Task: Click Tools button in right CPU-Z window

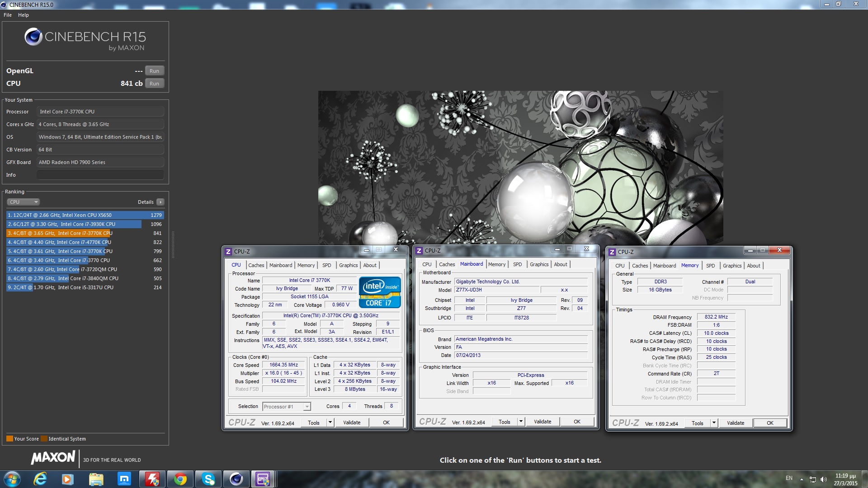Action: [698, 423]
